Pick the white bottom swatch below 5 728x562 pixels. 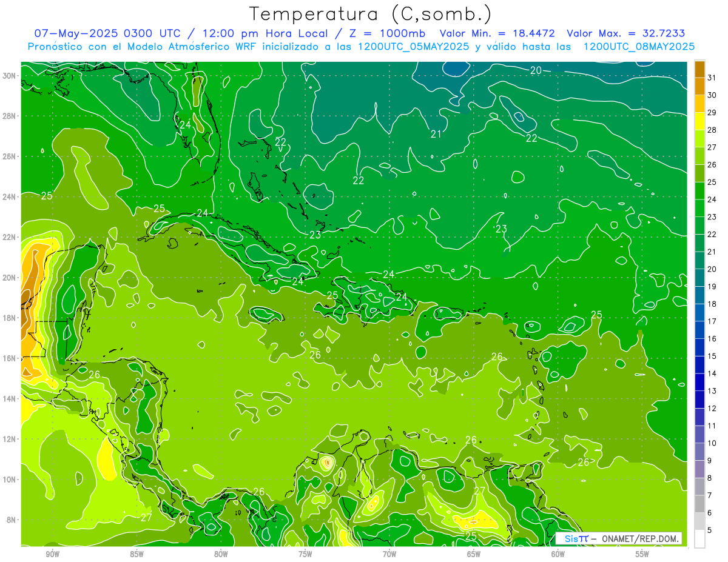coord(699,539)
